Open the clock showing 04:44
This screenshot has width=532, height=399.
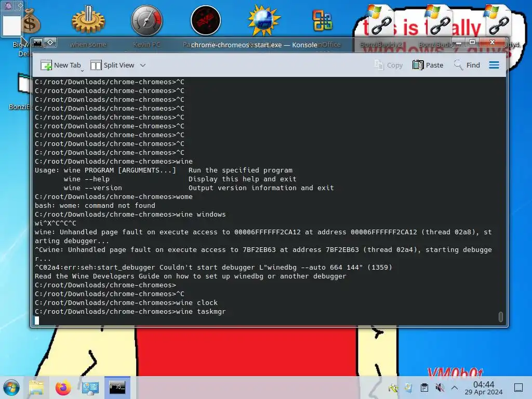[484, 388]
